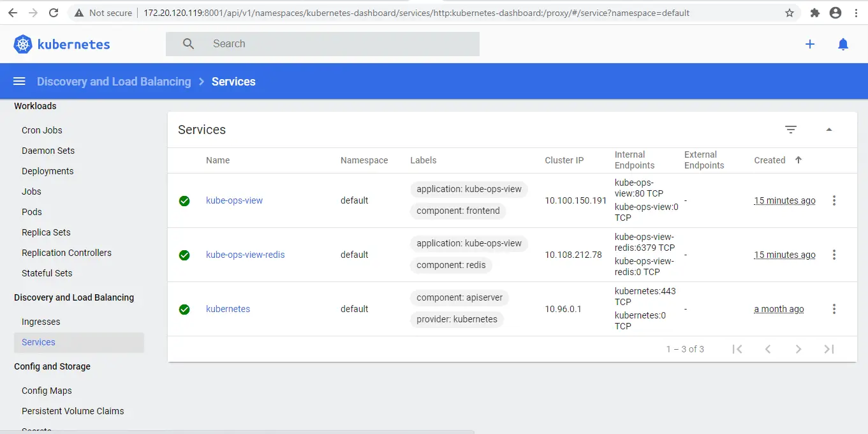
Task: Open the hamburger navigation menu
Action: (x=18, y=80)
